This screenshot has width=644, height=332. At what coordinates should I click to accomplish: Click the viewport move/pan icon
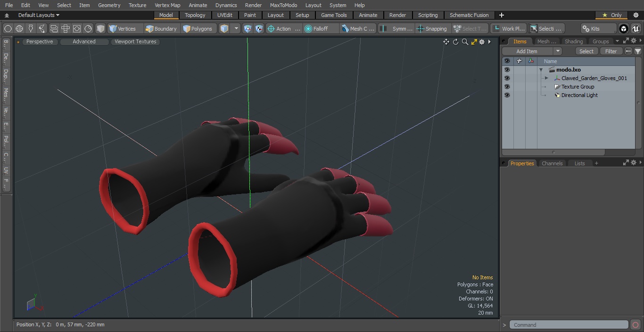coord(446,42)
